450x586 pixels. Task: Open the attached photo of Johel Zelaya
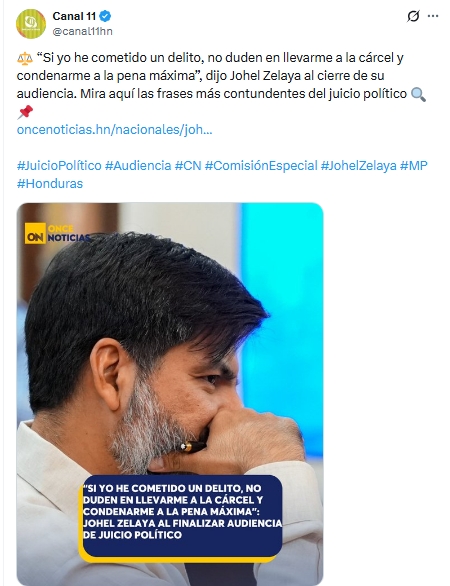pos(170,394)
